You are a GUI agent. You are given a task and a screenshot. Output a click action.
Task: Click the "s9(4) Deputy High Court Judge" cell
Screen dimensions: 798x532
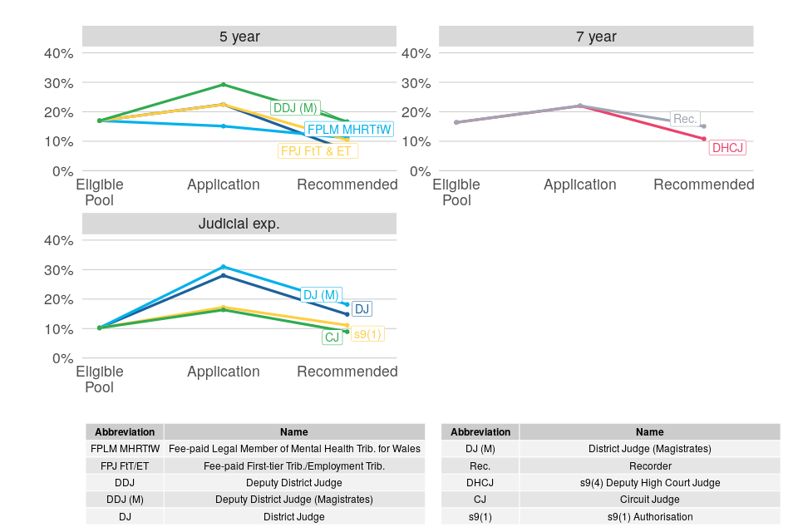coord(649,483)
